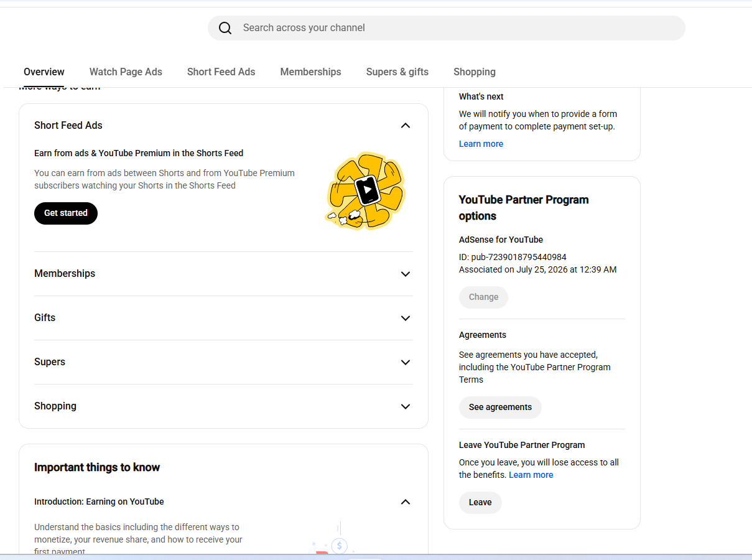Click 'Earn from ads & YouTube Premium' heading
Viewport: 752px width, 560px height.
(x=139, y=153)
